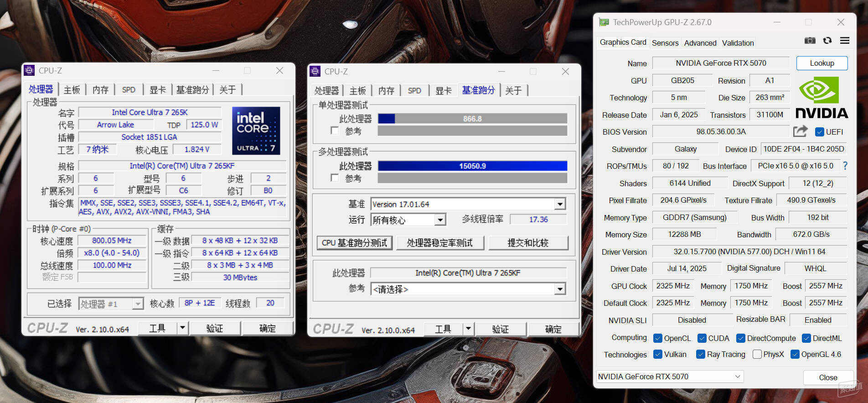Open 基准跑分 tab in left CPU-Z
Image resolution: width=868 pixels, height=403 pixels.
(x=192, y=90)
